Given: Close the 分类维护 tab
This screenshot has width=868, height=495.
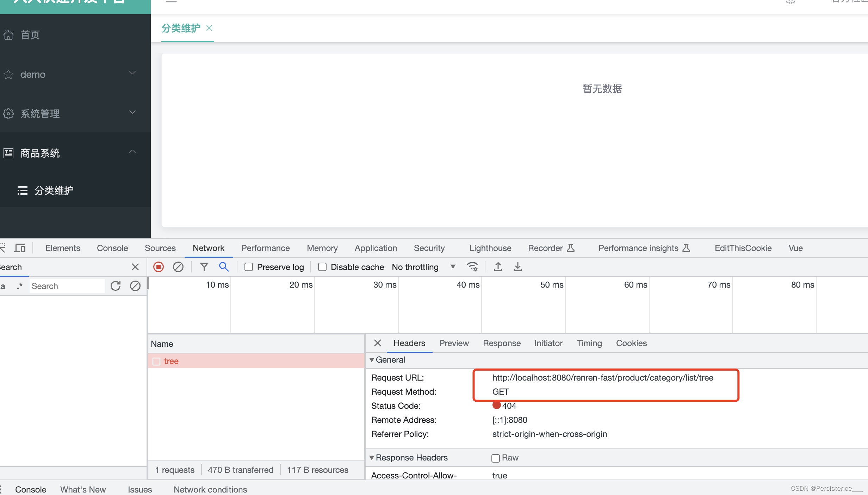Looking at the screenshot, I should click(x=209, y=28).
